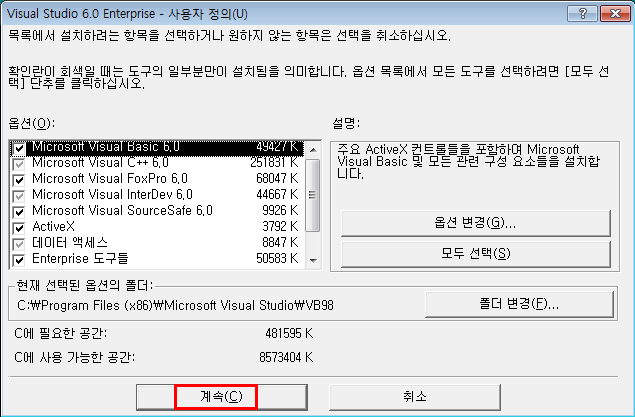Uncheck the Microsoft Visual Basic 6.0 checkbox
Image resolution: width=635 pixels, height=417 pixels.
19,148
